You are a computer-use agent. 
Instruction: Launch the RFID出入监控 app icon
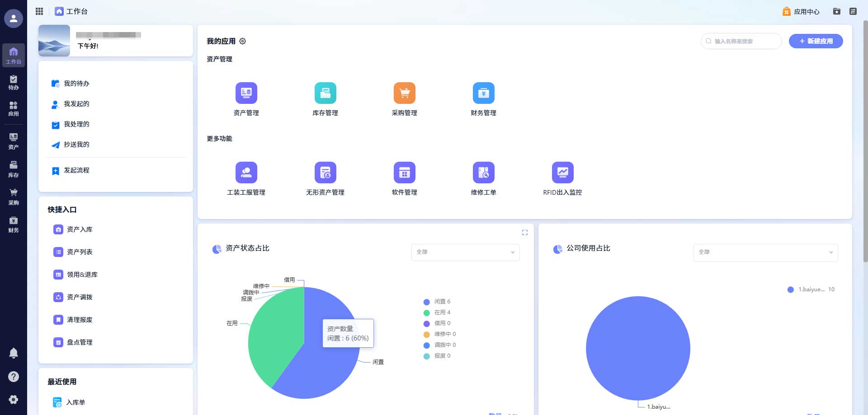click(563, 173)
